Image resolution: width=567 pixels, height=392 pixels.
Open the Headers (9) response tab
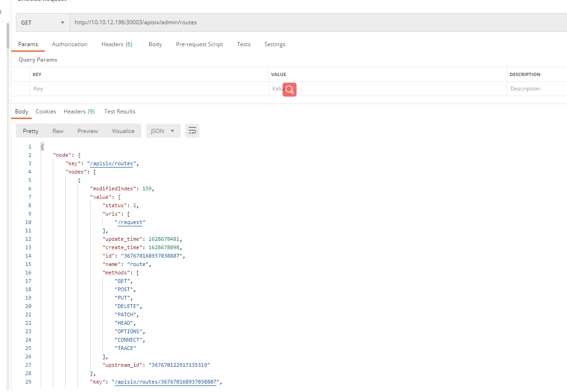[79, 111]
